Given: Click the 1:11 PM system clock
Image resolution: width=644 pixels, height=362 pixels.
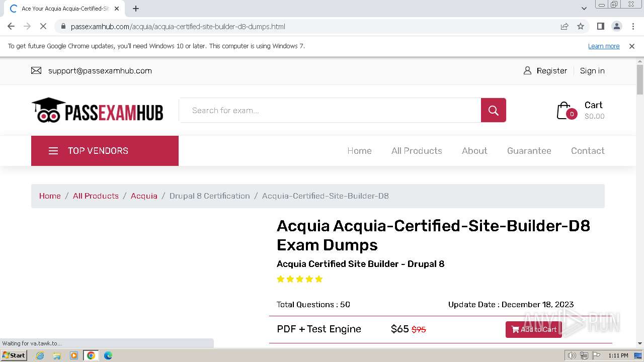Looking at the screenshot, I should (x=618, y=355).
